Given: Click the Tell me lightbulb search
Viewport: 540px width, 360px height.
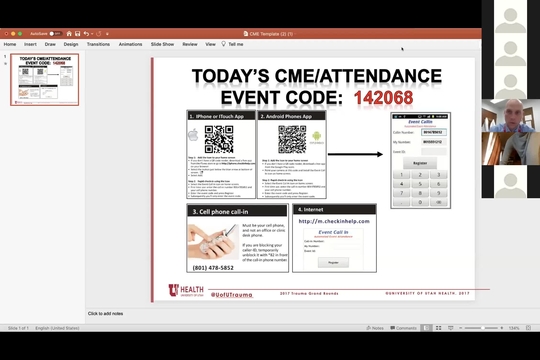Looking at the screenshot, I should click(x=232, y=44).
